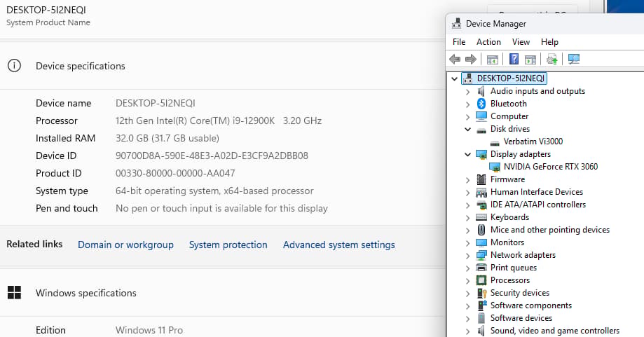Viewport: 644px width, 337px height.
Task: Expand Audio inputs and outputs node
Action: coord(467,92)
